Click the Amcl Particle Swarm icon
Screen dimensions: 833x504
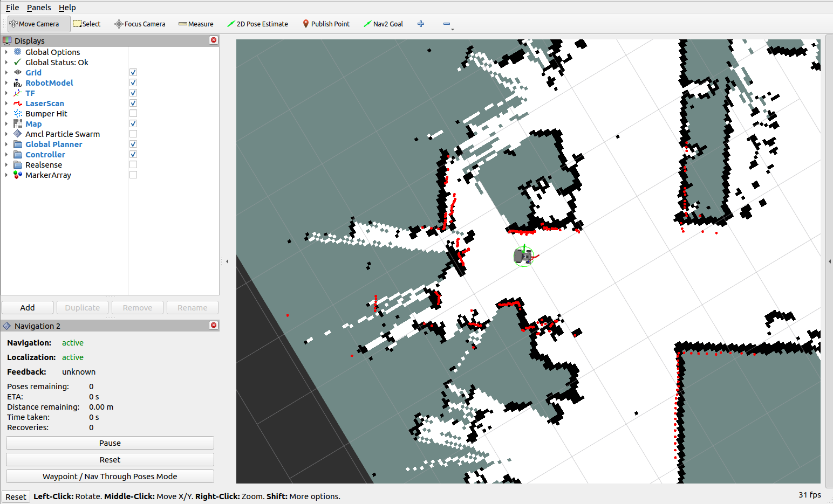click(x=18, y=134)
